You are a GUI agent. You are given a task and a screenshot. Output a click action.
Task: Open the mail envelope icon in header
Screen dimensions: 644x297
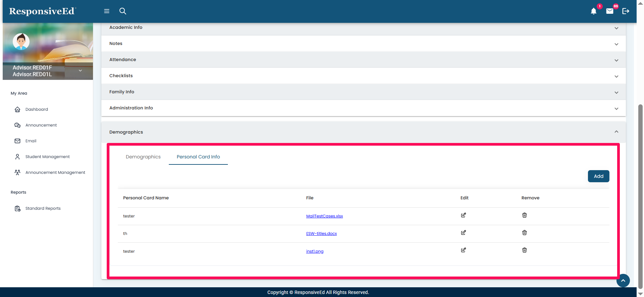click(x=609, y=11)
